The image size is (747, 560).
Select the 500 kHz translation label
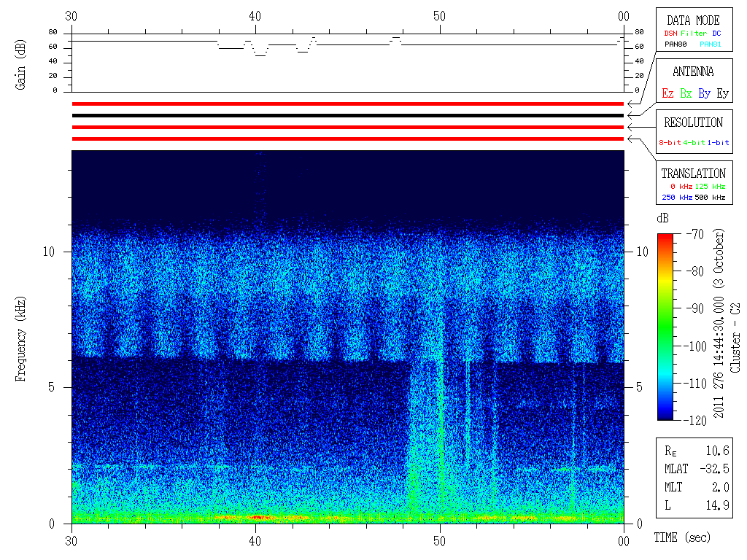(710, 197)
